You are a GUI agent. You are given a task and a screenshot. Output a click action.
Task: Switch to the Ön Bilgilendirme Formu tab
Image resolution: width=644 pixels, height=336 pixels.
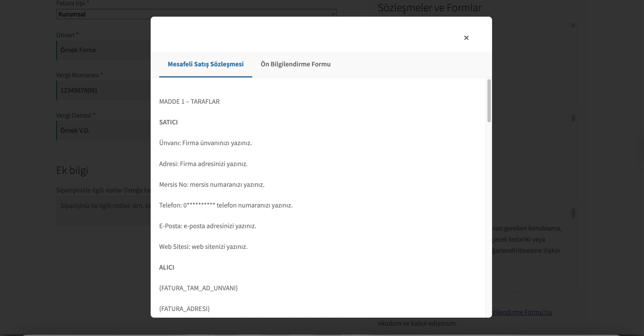click(x=295, y=64)
